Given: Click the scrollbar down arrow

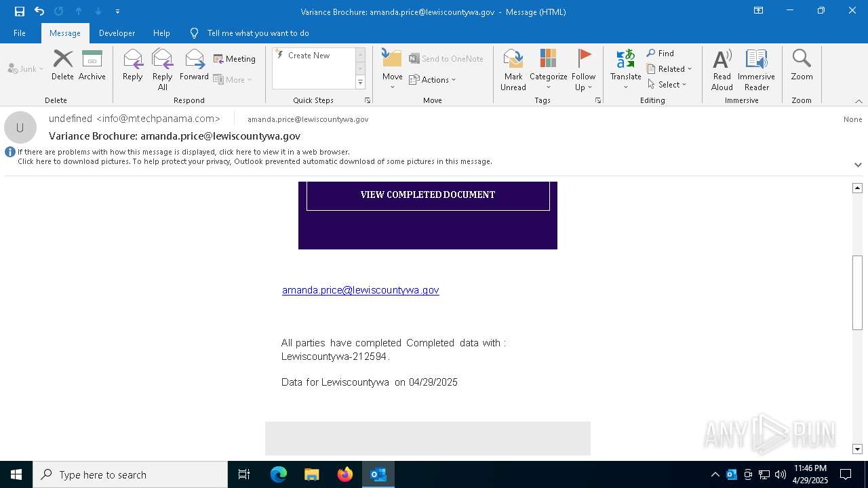Looking at the screenshot, I should click(x=857, y=449).
